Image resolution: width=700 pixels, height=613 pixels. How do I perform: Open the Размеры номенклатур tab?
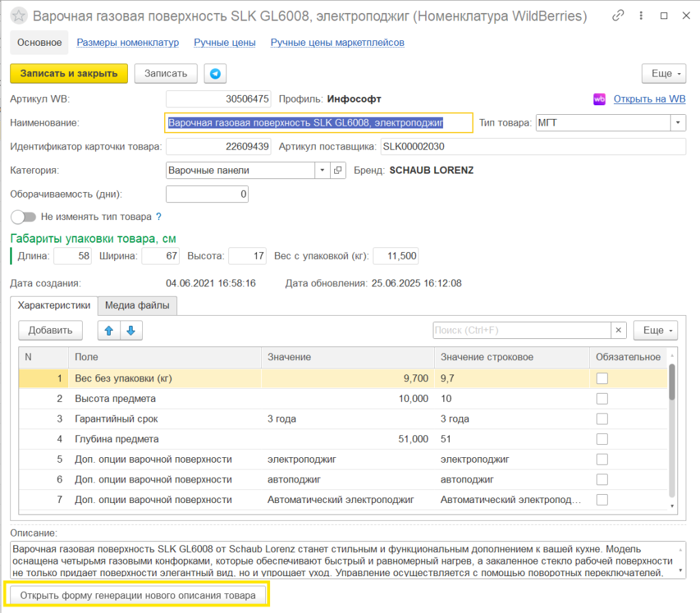[x=128, y=42]
